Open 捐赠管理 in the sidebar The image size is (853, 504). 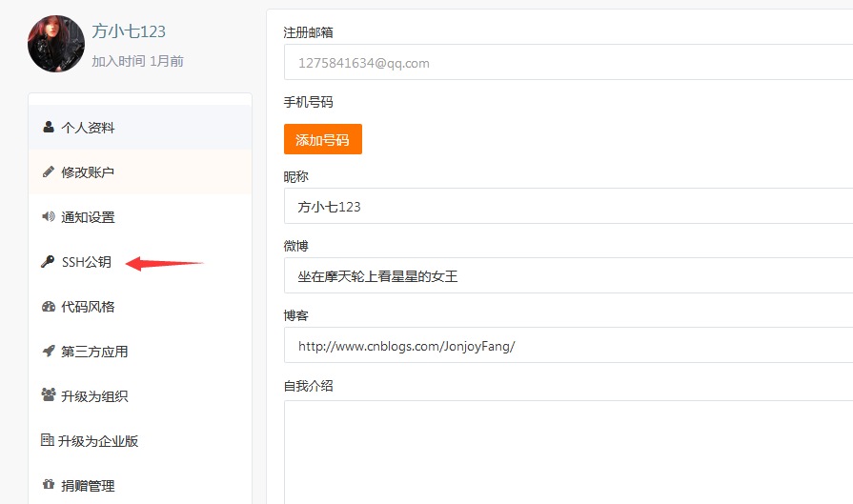point(140,485)
